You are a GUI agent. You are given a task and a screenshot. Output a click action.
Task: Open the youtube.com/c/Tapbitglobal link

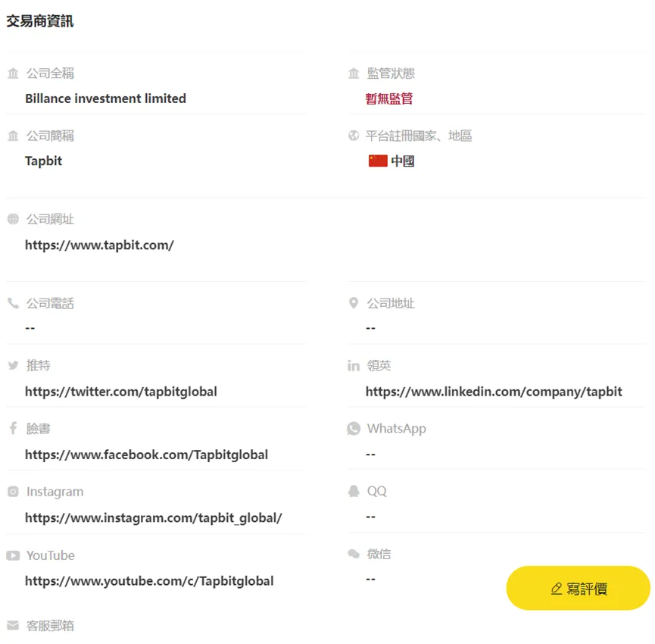click(149, 581)
